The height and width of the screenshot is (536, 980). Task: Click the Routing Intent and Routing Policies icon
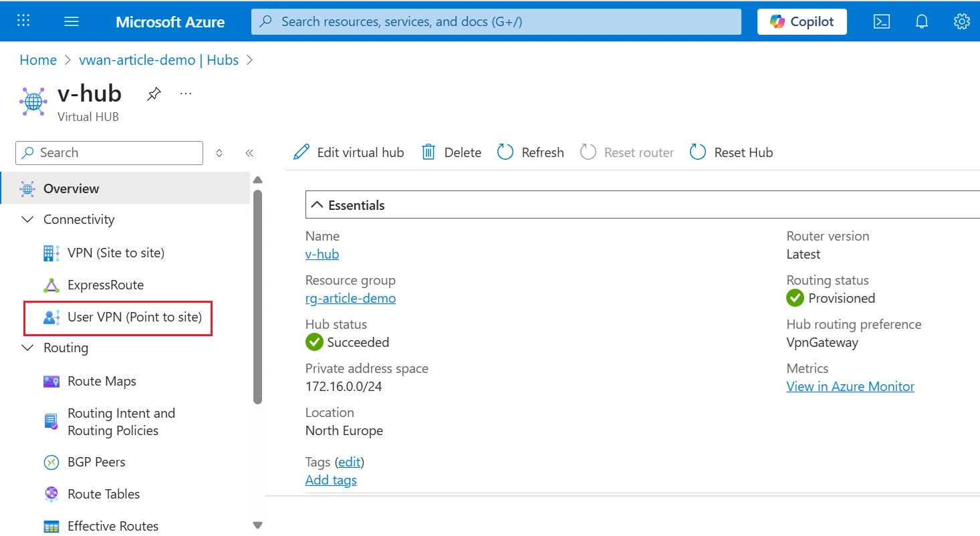click(x=51, y=422)
